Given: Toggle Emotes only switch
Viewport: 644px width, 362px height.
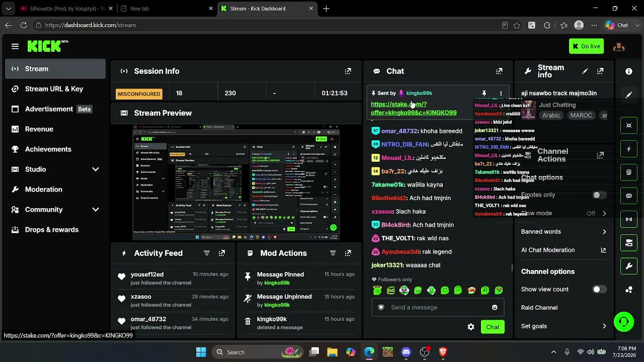Looking at the screenshot, I should [599, 195].
